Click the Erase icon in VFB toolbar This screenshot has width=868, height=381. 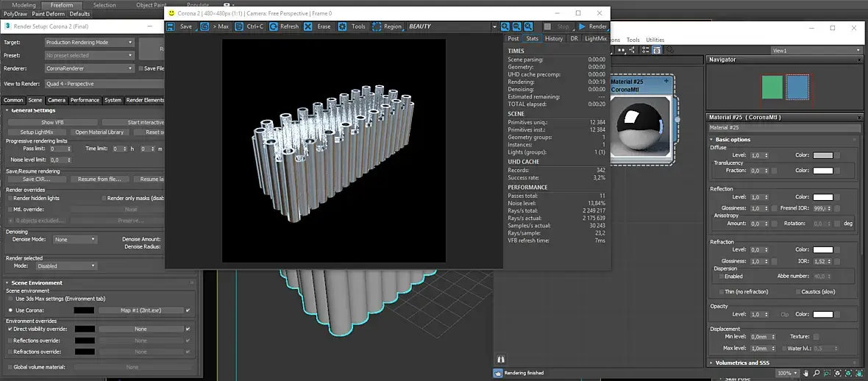coord(307,26)
